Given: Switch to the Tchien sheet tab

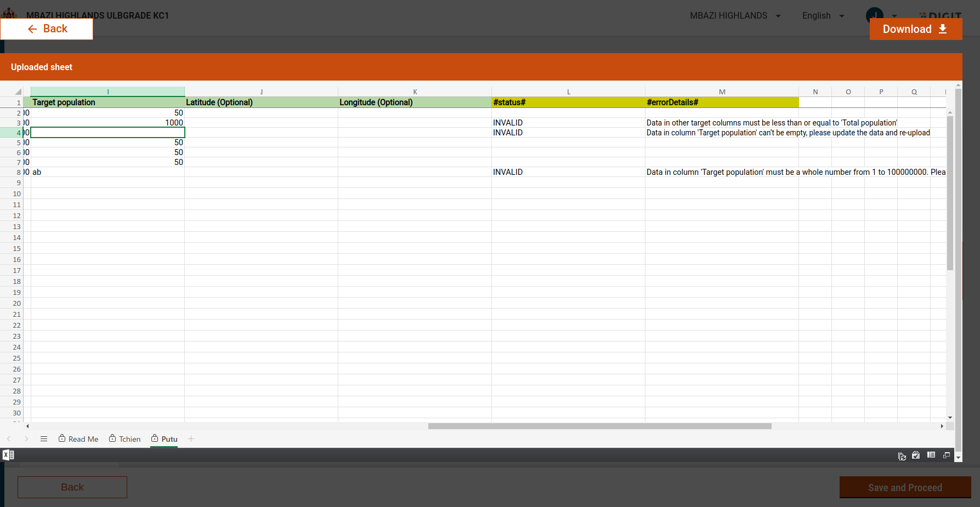Looking at the screenshot, I should 124,439.
